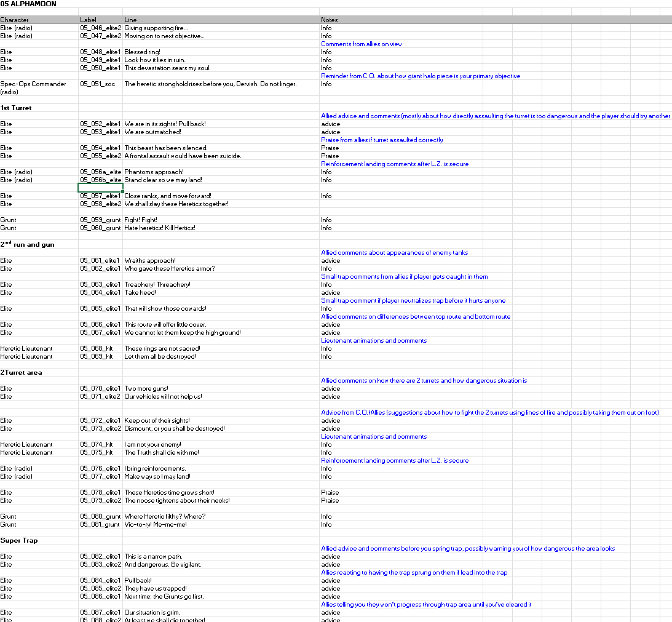This screenshot has width=672, height=622.
Task: Select 'Our vehicles will not help us!' cell
Action: (x=221, y=397)
